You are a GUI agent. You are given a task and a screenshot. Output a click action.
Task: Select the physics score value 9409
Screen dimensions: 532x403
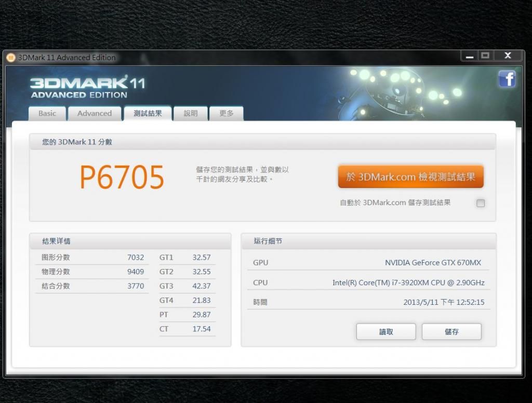point(136,272)
